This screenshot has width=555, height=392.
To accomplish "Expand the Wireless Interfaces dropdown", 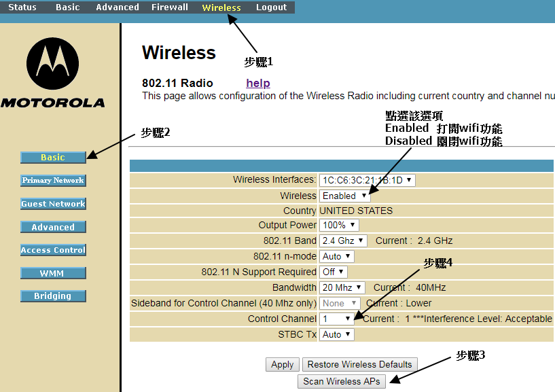I will point(368,180).
